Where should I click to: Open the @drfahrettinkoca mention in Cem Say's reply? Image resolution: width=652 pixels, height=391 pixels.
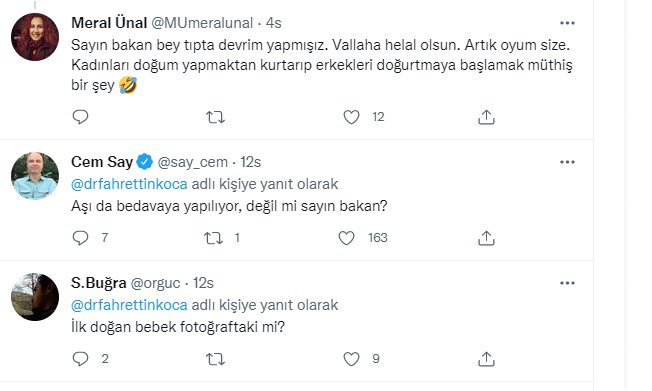click(129, 184)
